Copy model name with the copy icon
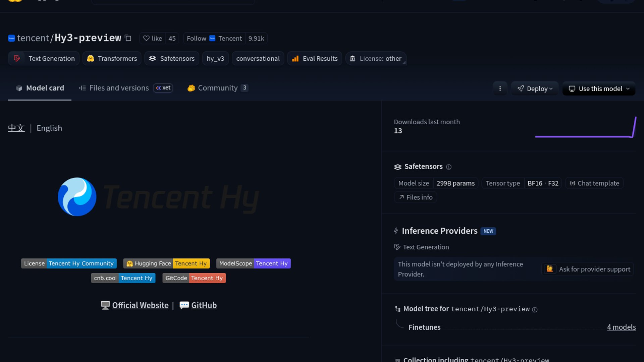This screenshot has height=362, width=644. coord(128,38)
